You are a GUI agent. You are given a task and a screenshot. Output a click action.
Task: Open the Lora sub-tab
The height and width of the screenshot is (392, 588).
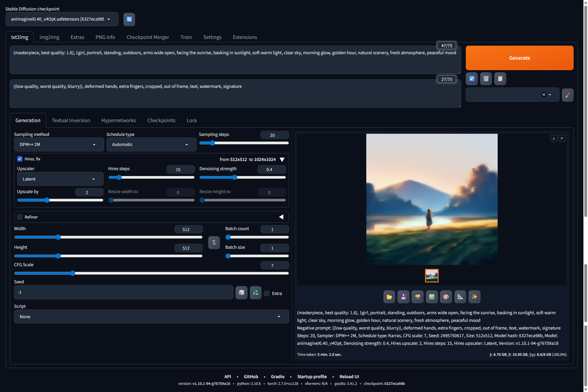191,120
